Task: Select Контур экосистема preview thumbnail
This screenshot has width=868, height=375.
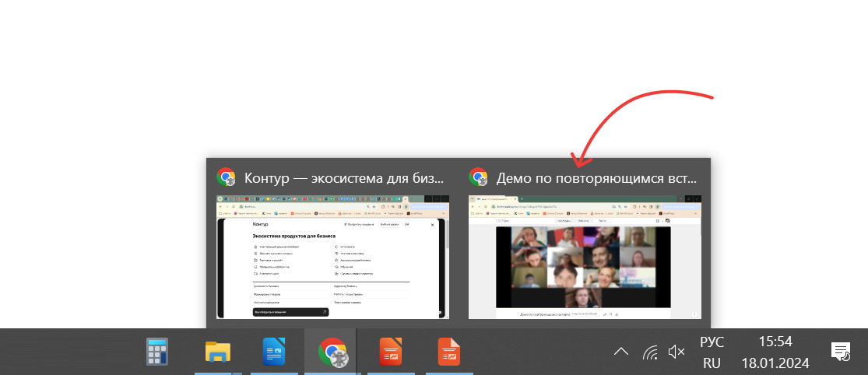Action: (332, 257)
